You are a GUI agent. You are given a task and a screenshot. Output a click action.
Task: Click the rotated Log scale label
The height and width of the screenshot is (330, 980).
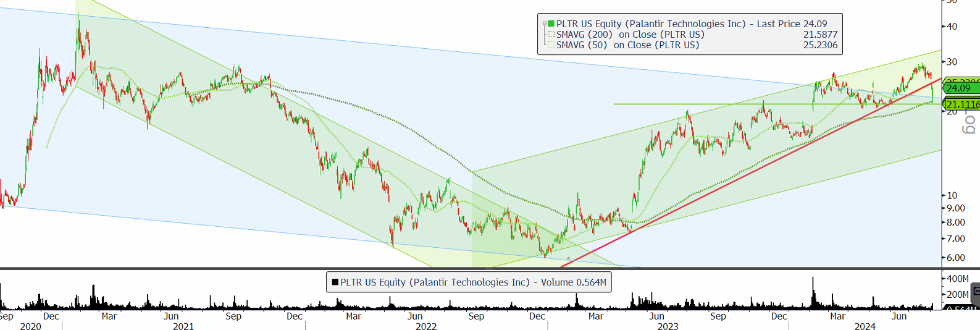(x=970, y=123)
